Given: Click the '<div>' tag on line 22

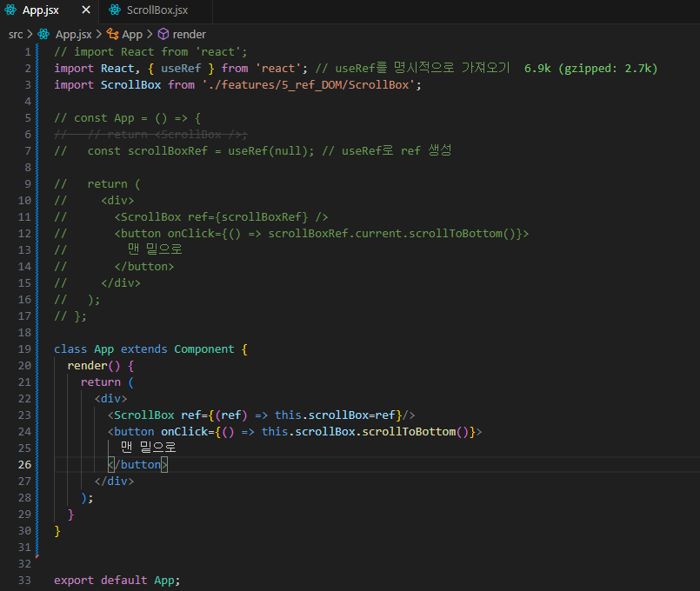Looking at the screenshot, I should (110, 399).
